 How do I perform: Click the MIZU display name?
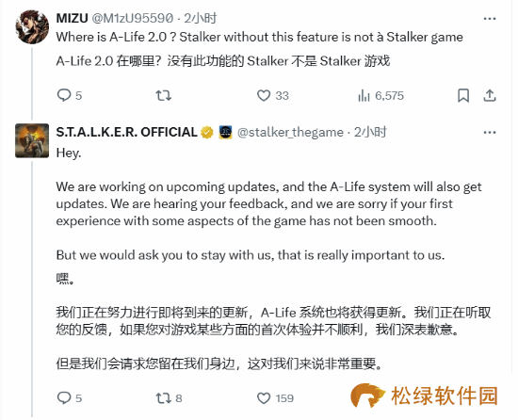72,18
